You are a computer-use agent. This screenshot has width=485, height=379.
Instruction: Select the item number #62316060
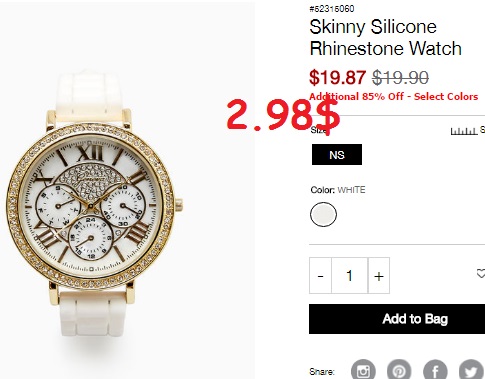pyautogui.click(x=332, y=9)
